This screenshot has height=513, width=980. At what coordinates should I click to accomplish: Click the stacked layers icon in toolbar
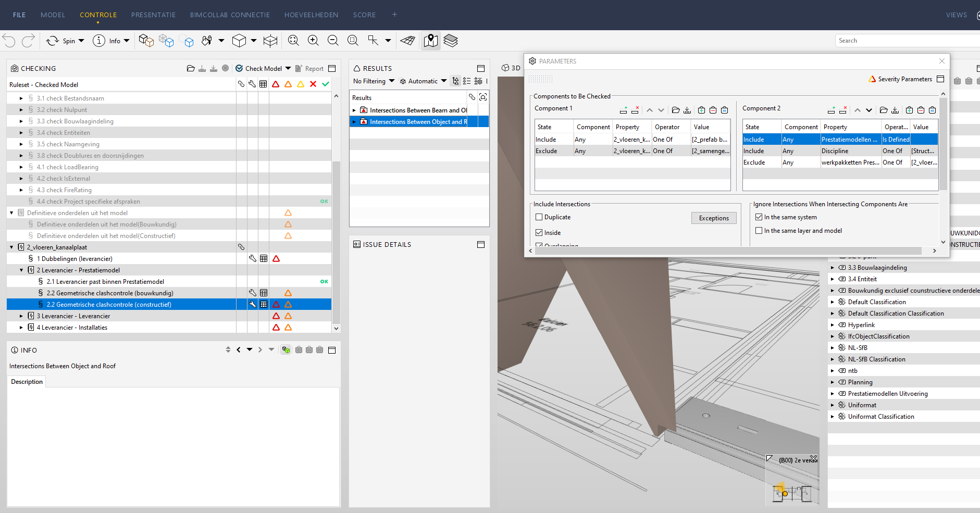click(x=451, y=41)
